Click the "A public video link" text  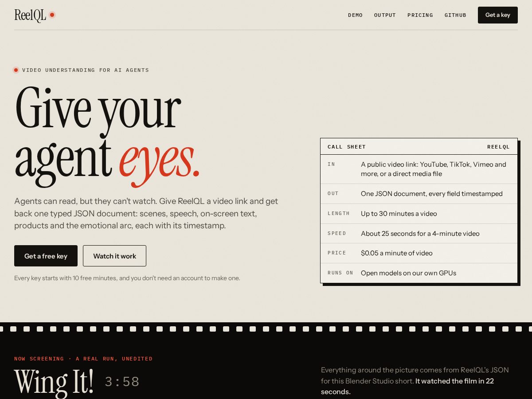tap(434, 169)
